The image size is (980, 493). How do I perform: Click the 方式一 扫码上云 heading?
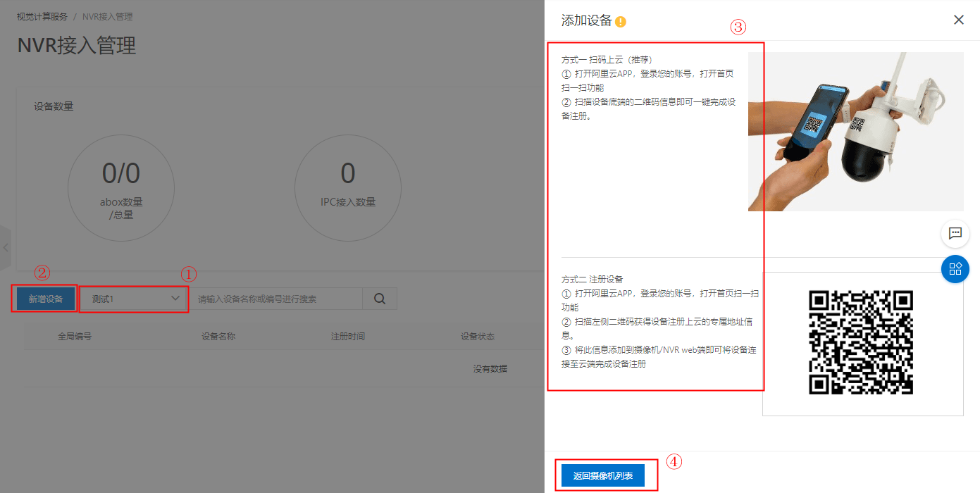click(607, 60)
